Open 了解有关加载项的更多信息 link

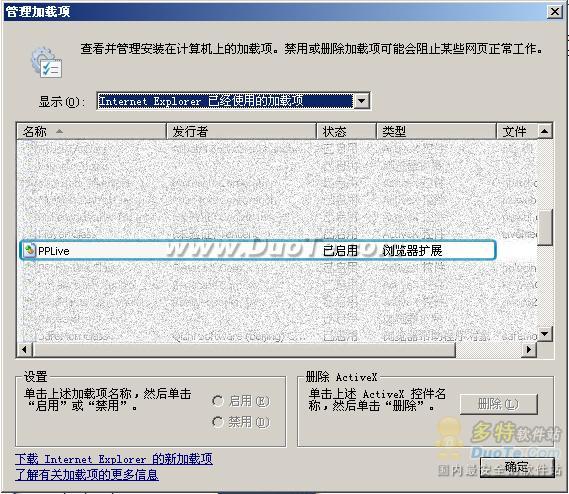click(87, 475)
